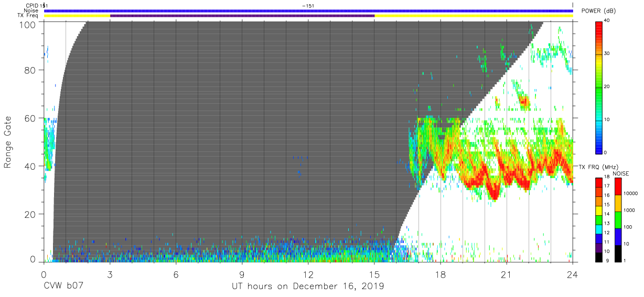
Task: Click the CVW b07 radar beam label
Action: pyautogui.click(x=63, y=287)
